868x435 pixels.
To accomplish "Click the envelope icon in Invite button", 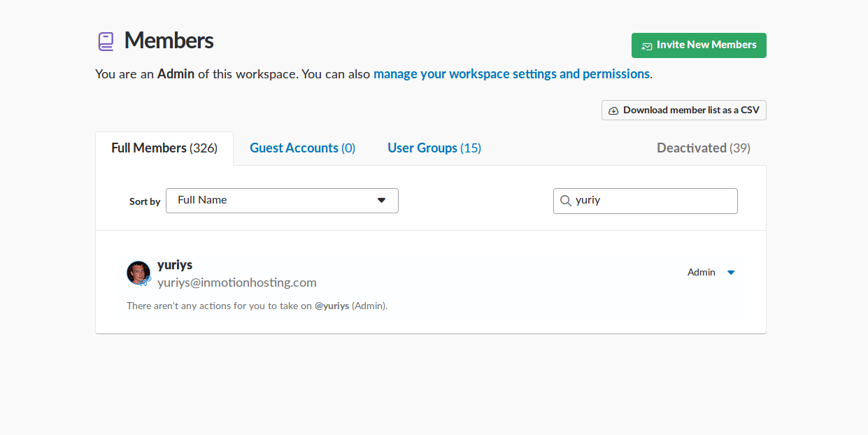I will coord(646,45).
